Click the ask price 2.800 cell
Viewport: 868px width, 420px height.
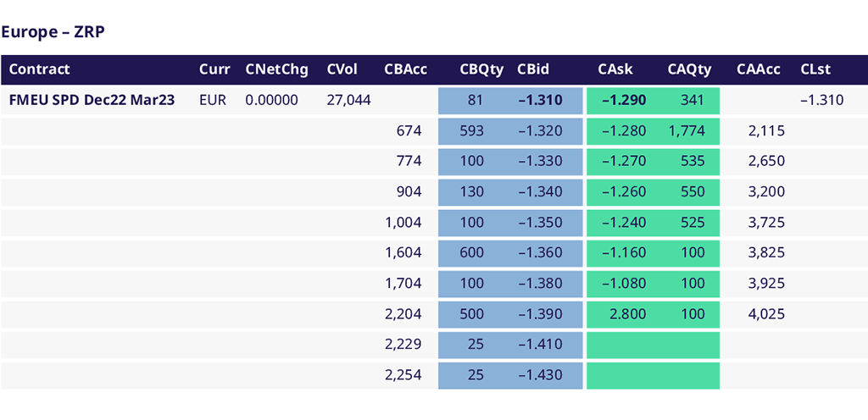(628, 314)
